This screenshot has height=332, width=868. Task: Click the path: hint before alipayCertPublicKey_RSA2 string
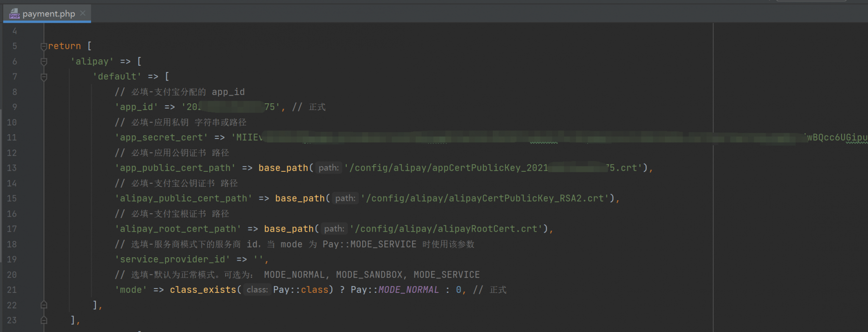click(x=345, y=198)
